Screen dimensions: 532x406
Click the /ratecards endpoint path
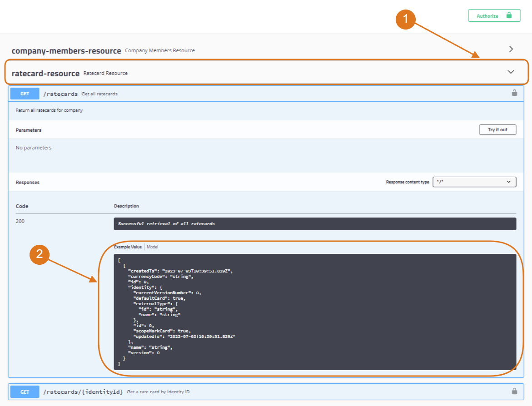click(x=60, y=94)
